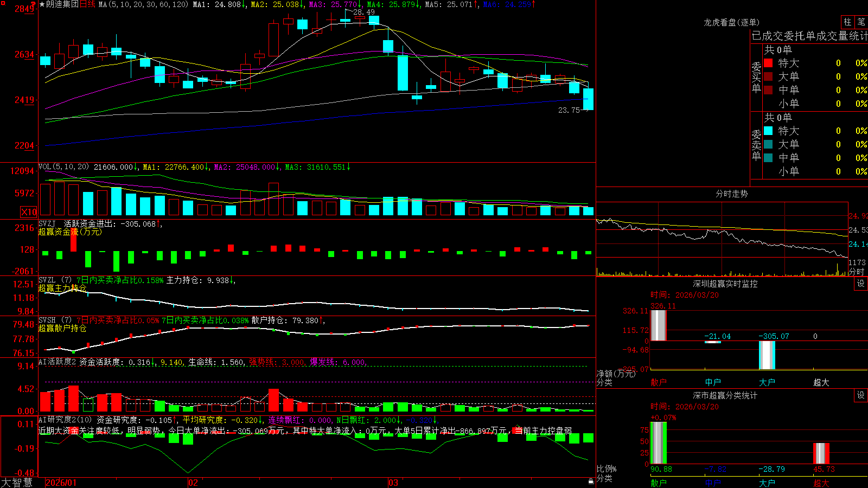Click the 03 month marker on timeline

tap(393, 483)
